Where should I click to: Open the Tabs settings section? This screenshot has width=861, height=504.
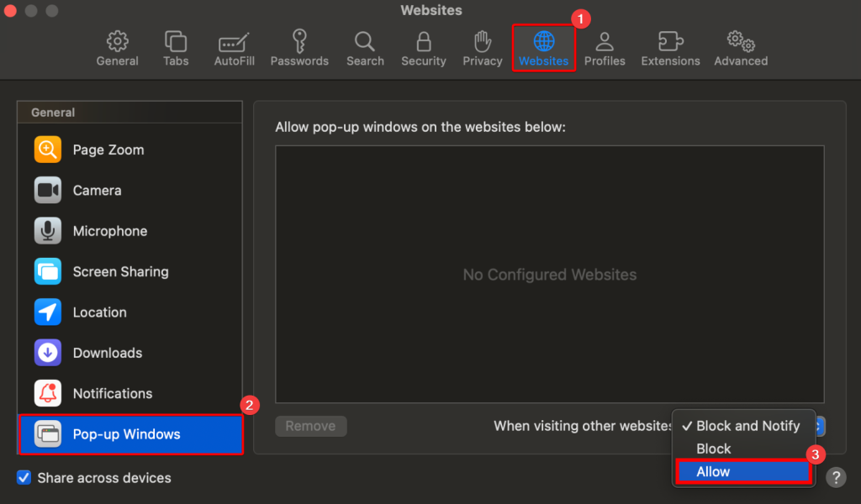[175, 46]
